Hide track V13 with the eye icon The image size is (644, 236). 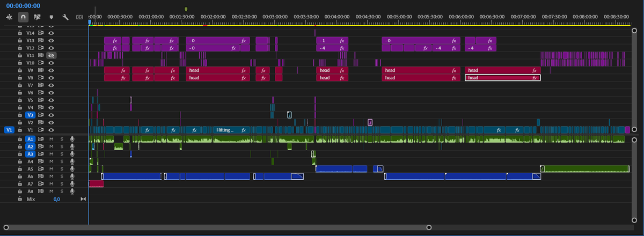pyautogui.click(x=52, y=40)
